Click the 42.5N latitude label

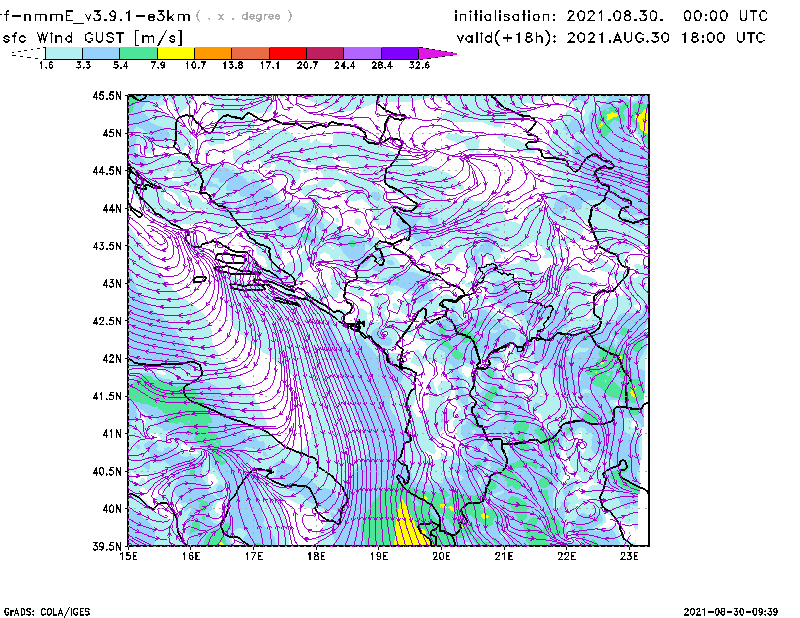click(x=107, y=321)
